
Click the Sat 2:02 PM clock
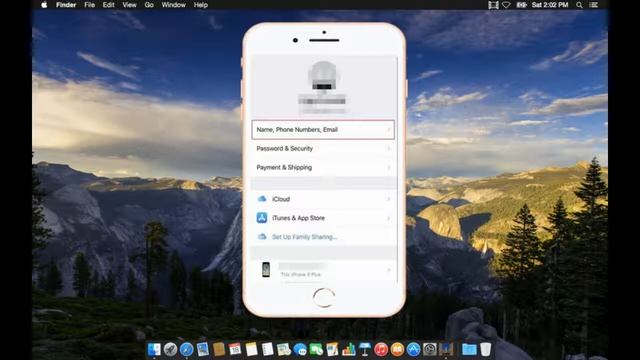(x=550, y=5)
